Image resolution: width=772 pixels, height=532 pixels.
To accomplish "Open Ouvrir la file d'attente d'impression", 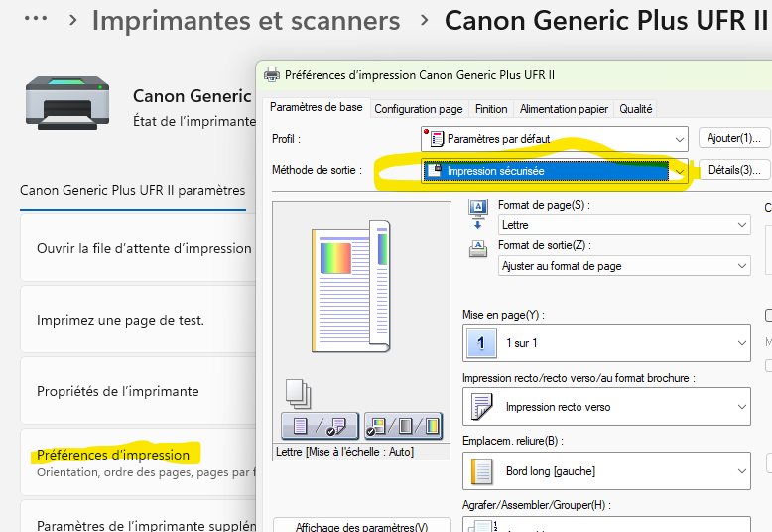I will coord(138,248).
